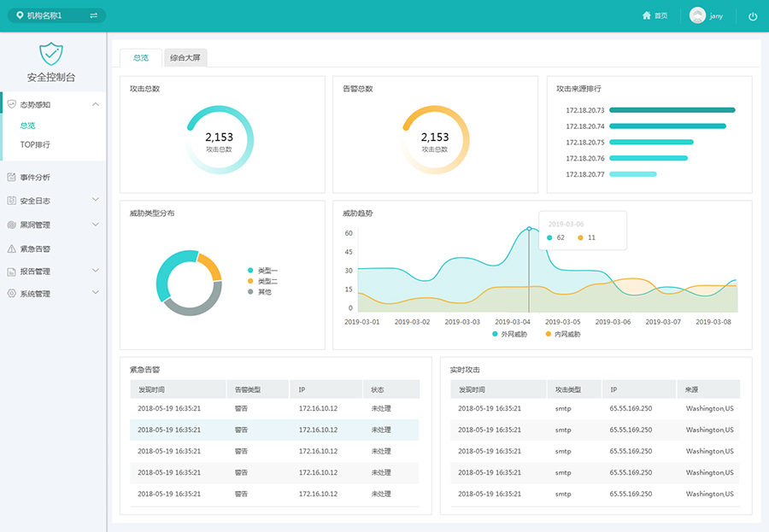Click the 首页 home link
The image size is (769, 532).
(x=660, y=16)
